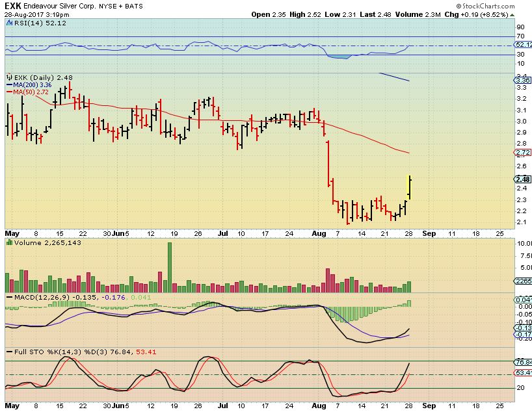Click the tallest green volume bar in mid-June
This screenshot has height=414, width=532.
(170, 267)
